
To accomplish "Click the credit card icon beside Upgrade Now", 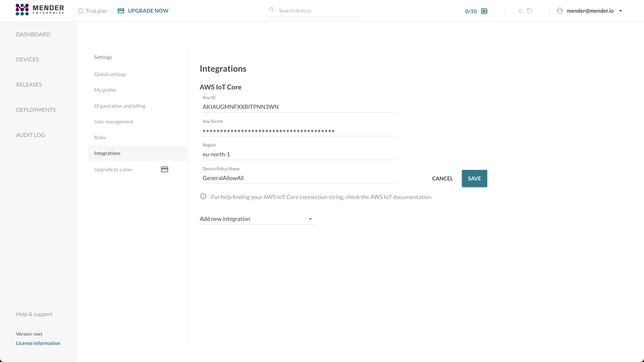I will pyautogui.click(x=121, y=11).
